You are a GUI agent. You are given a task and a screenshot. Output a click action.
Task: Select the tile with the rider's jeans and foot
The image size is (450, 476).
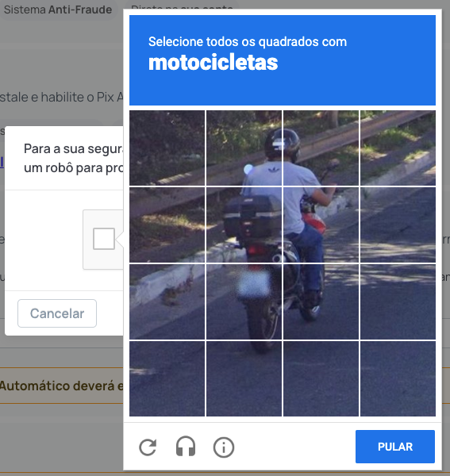[321, 301]
